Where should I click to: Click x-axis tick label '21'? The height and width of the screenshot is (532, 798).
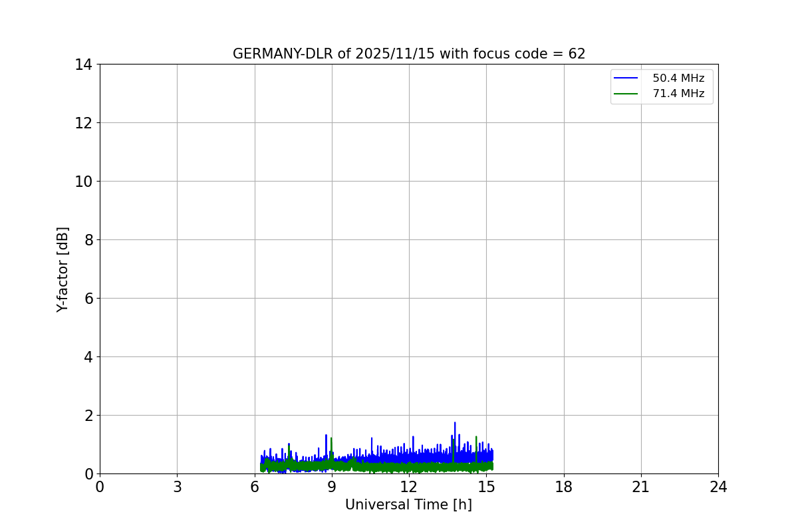(x=641, y=487)
